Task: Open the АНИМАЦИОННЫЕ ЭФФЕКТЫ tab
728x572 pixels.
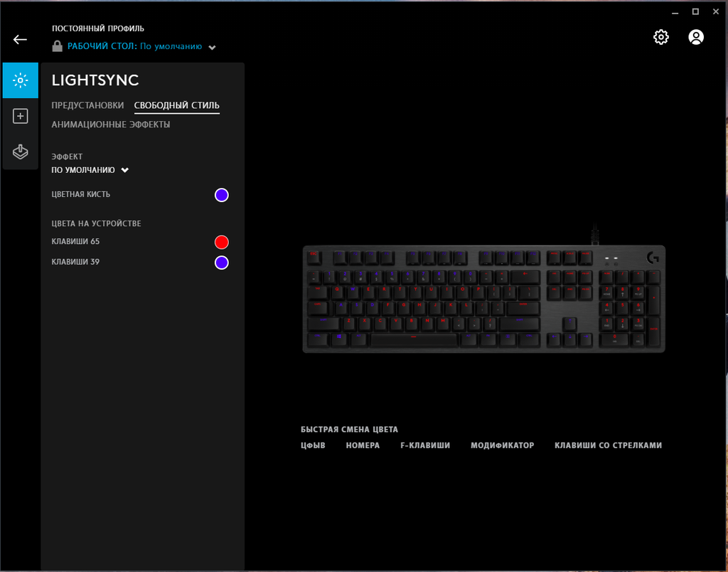Action: pos(110,125)
